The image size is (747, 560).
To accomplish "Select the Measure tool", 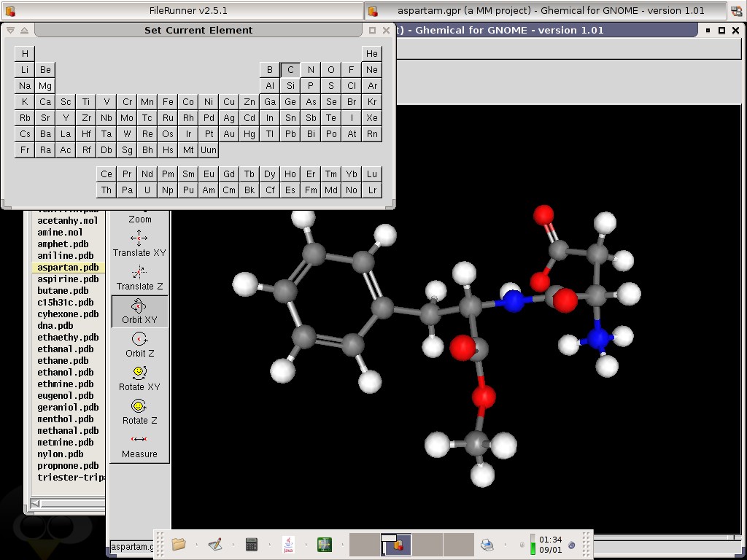I will [139, 445].
